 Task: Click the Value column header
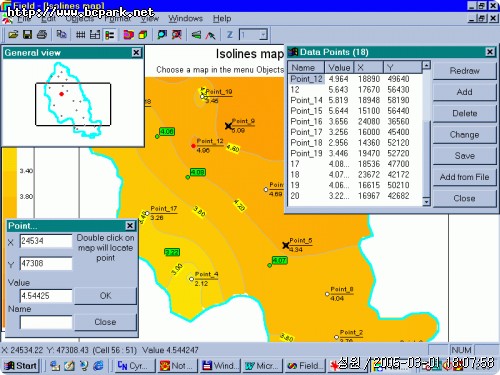339,68
